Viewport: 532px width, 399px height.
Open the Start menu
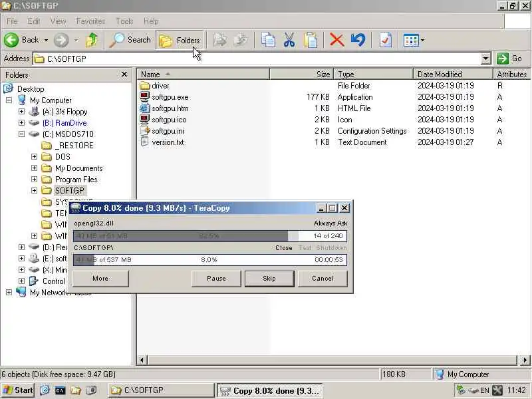point(18,390)
